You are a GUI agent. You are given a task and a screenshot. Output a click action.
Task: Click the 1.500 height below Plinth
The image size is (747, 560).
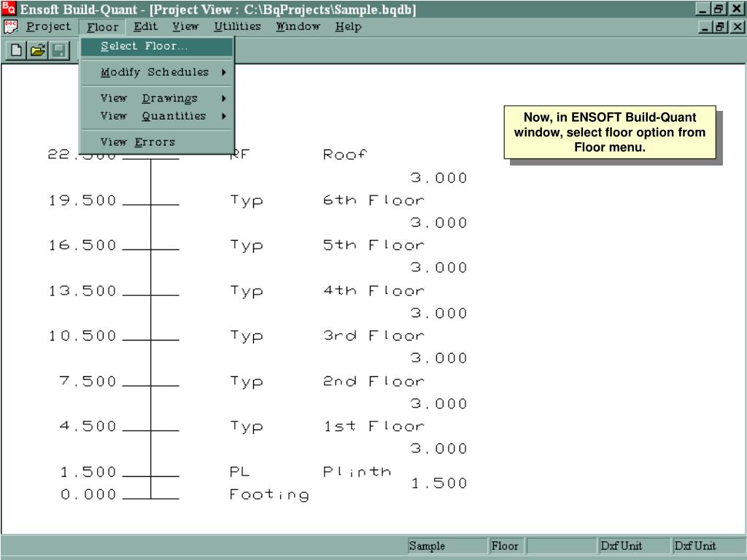click(x=438, y=483)
